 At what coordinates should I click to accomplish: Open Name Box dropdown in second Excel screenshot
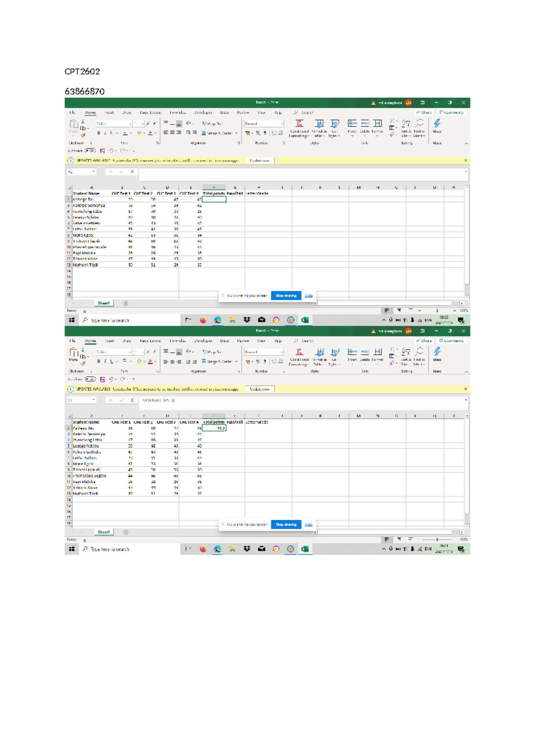tap(93, 400)
